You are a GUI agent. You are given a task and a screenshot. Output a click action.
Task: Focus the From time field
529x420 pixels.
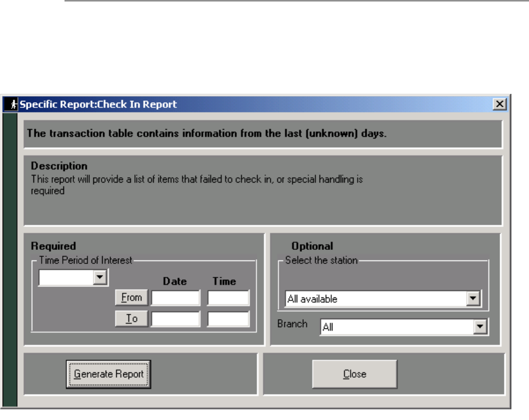coord(228,298)
